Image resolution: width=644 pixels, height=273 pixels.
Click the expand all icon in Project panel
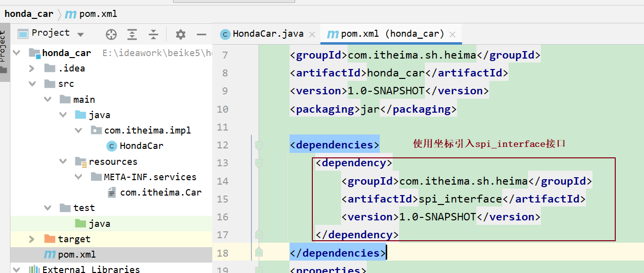click(x=132, y=34)
